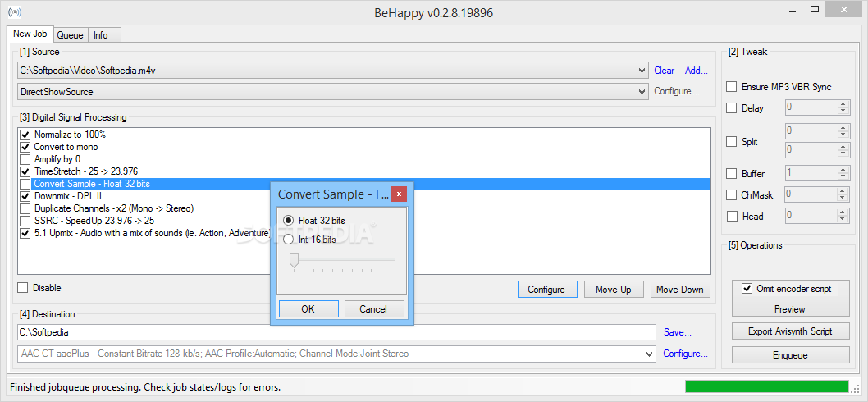The height and width of the screenshot is (402, 868).
Task: Enable the Split checkbox
Action: (732, 142)
